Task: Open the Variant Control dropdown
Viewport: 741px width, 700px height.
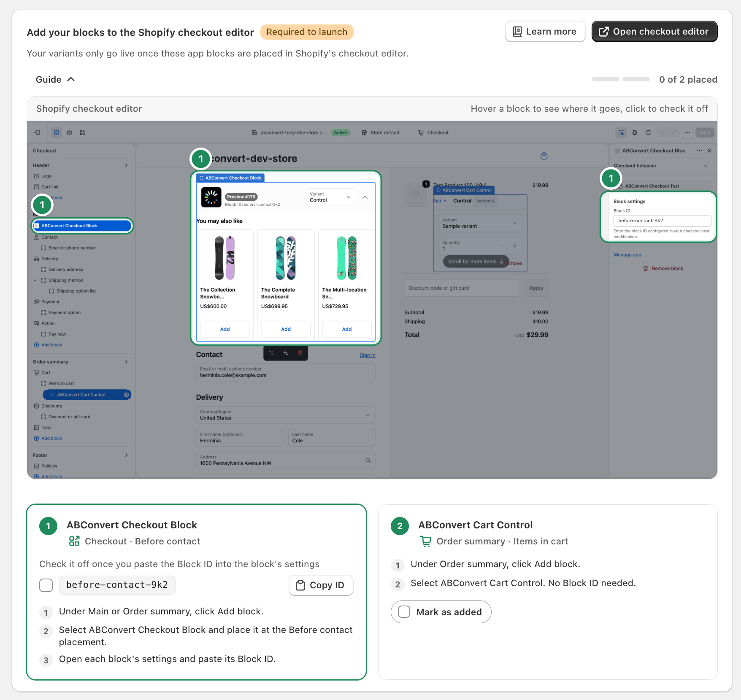Action: pyautogui.click(x=330, y=197)
